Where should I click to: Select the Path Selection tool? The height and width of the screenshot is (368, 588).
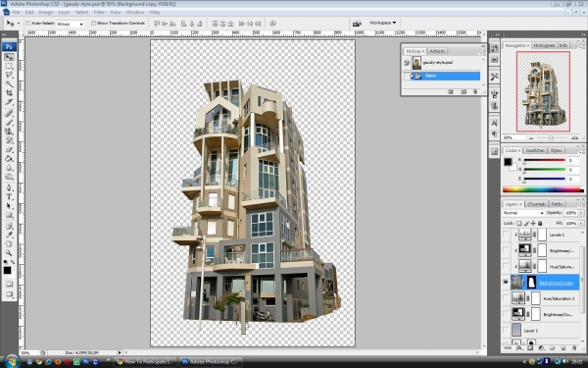9,206
